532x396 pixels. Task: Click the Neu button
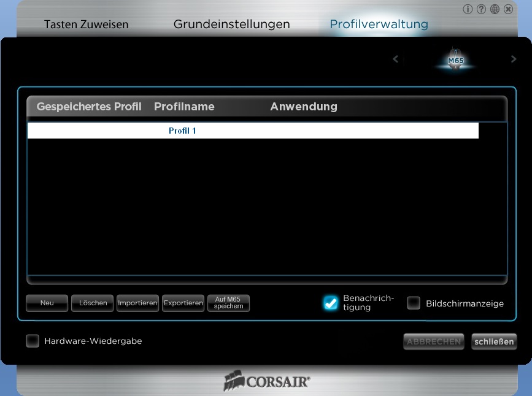point(47,303)
